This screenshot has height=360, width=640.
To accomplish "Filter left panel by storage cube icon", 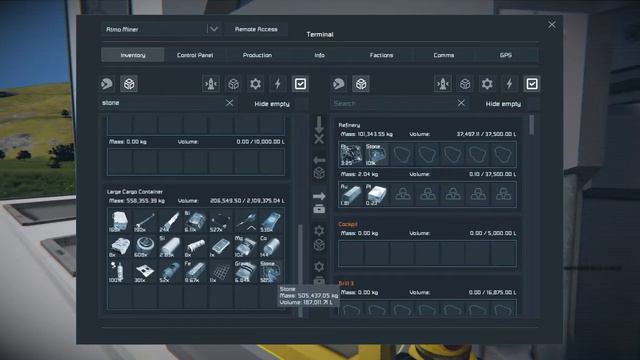I will (233, 84).
